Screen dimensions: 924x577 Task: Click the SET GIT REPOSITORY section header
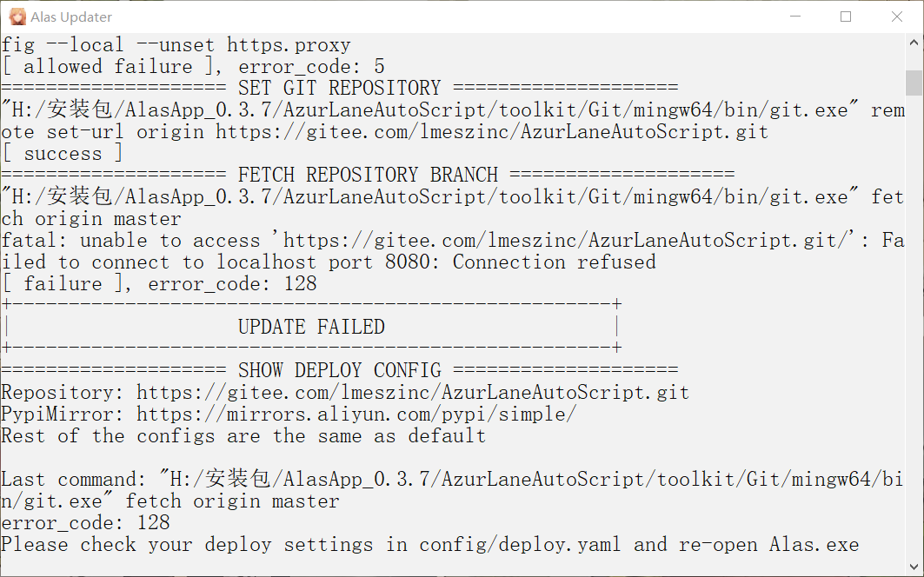[339, 88]
